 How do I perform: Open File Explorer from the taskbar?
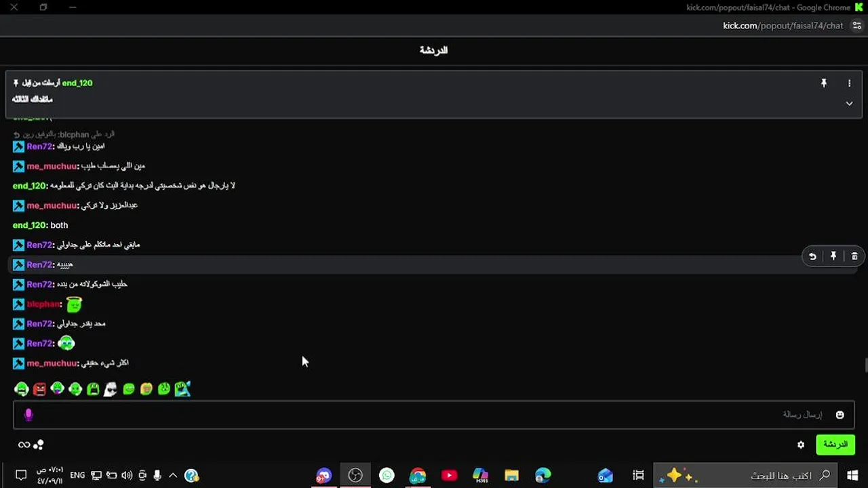click(511, 475)
